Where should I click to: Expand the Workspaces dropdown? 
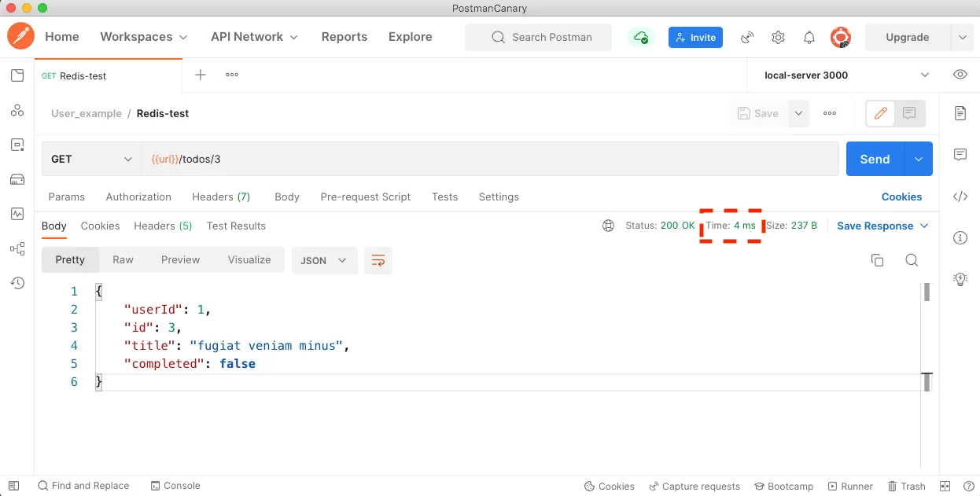(x=144, y=37)
